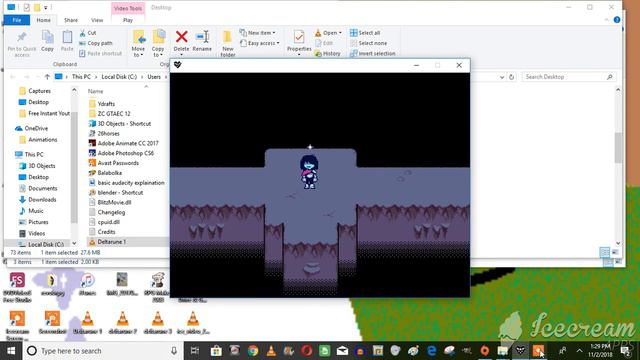The width and height of the screenshot is (640, 360).
Task: Click the Paste icon in ribbon
Action: 67,37
